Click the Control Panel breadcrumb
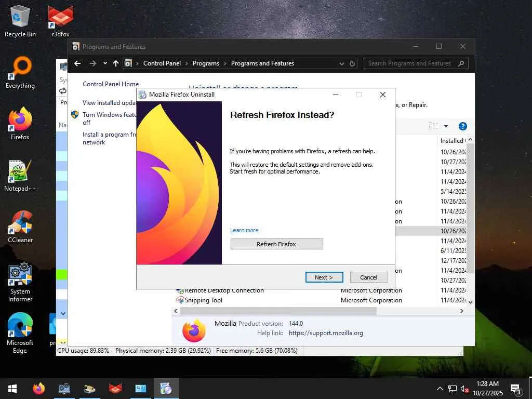The height and width of the screenshot is (399, 532). (x=162, y=63)
